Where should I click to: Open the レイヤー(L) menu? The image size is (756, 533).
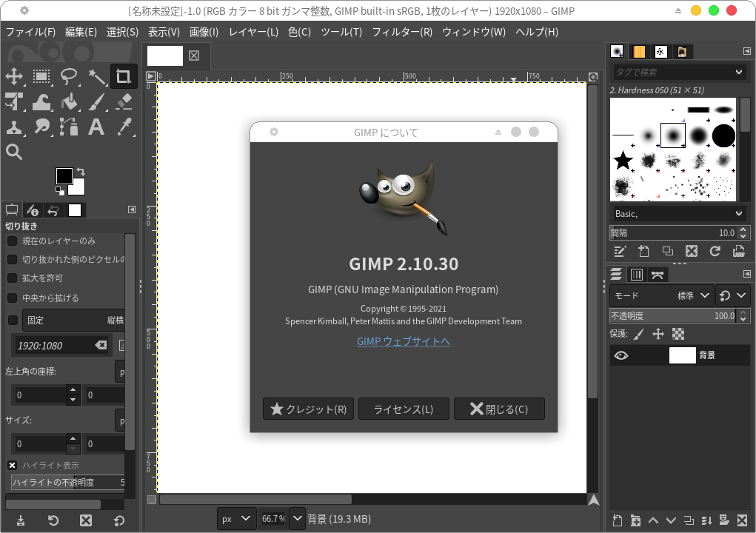[x=253, y=32]
